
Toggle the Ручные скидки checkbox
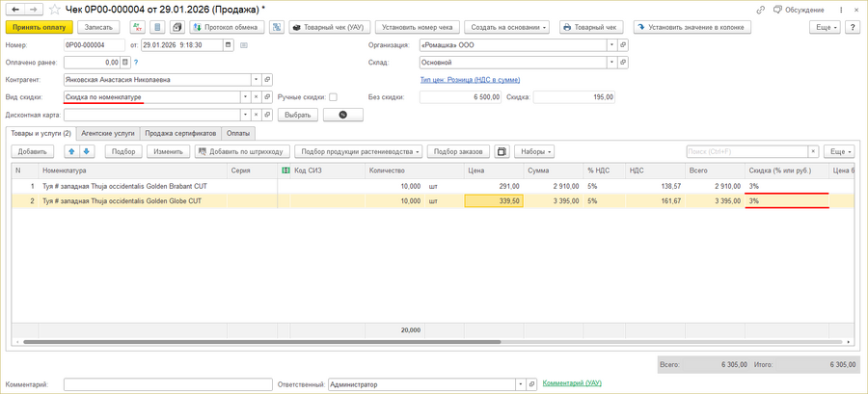tap(333, 97)
